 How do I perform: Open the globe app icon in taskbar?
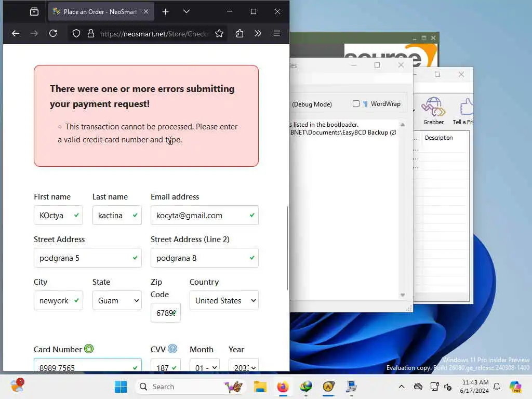coord(305,387)
